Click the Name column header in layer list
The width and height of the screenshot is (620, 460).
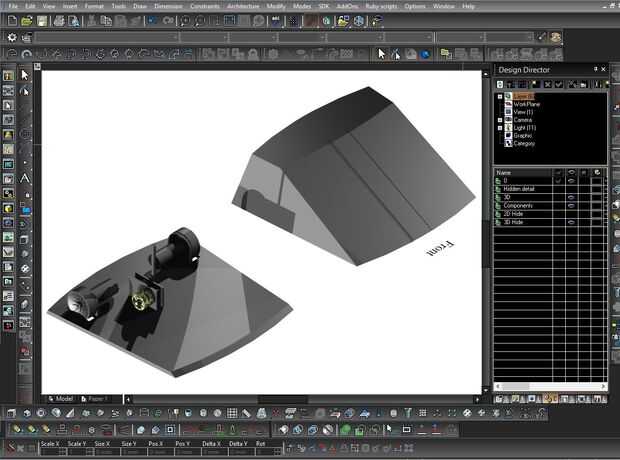(x=522, y=172)
